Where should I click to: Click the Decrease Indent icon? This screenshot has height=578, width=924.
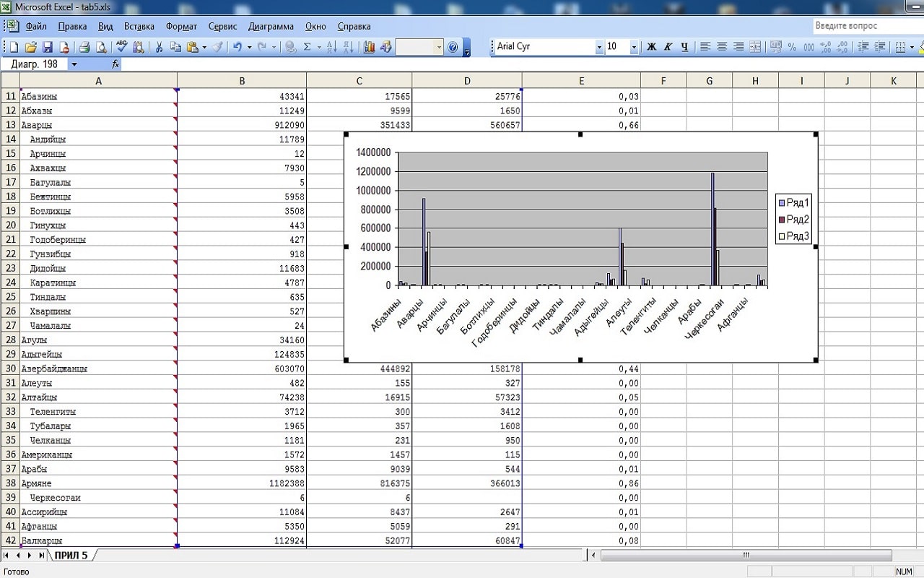863,47
